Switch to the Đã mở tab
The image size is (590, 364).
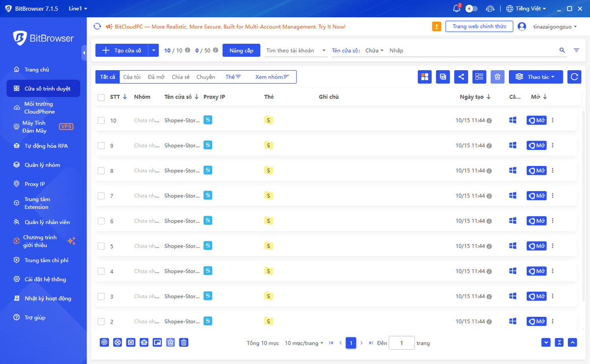point(156,77)
